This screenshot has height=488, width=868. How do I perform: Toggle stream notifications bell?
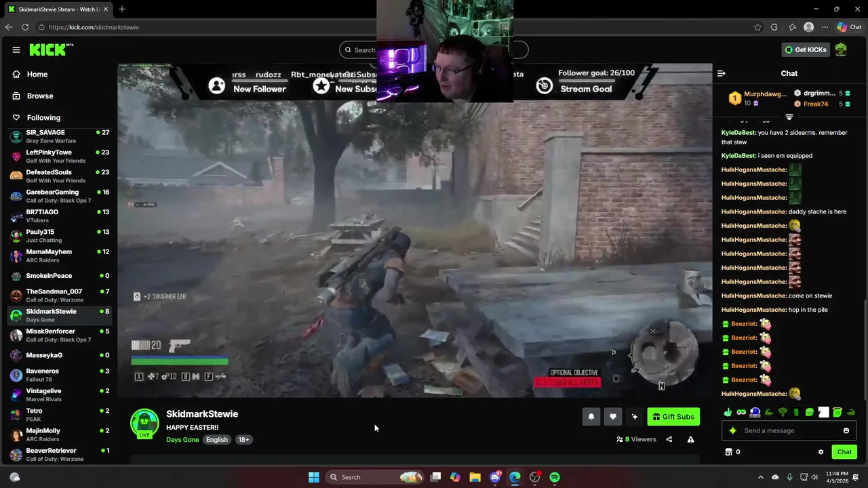pos(591,417)
